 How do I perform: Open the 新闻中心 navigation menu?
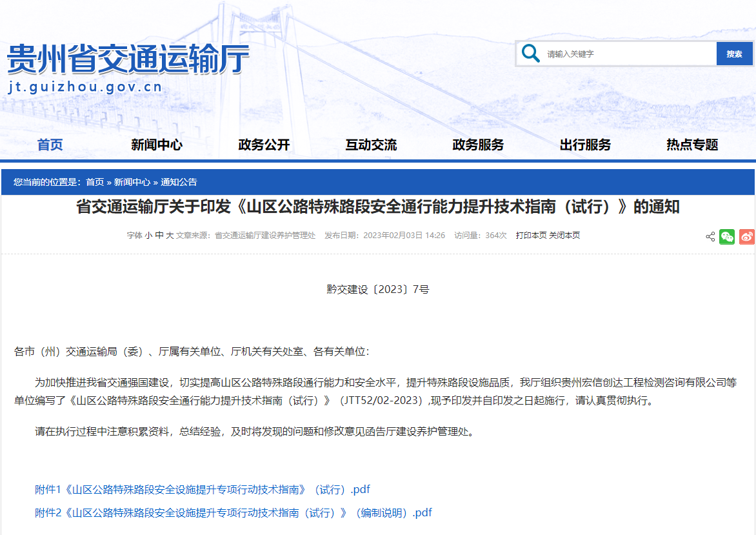[157, 145]
